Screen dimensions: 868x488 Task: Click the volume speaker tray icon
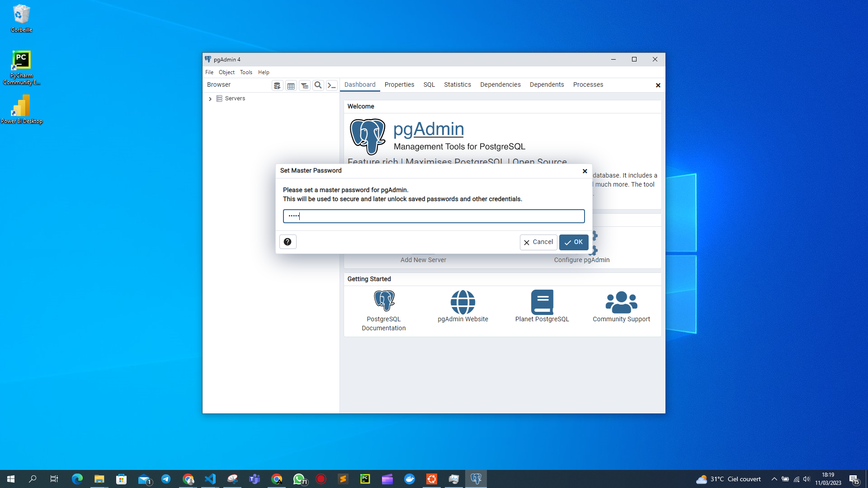tap(807, 479)
